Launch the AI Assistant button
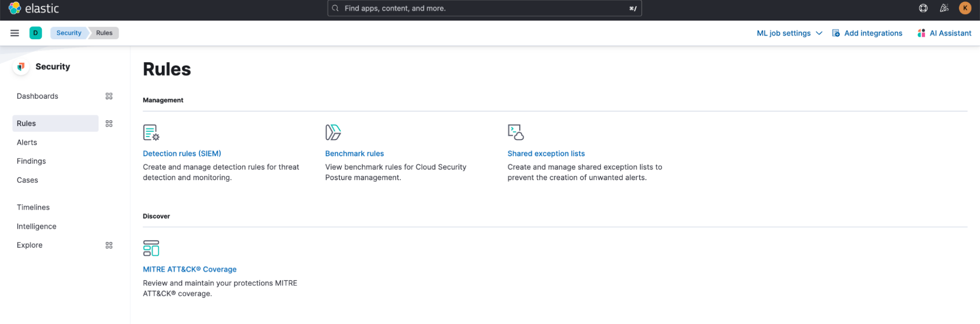The image size is (980, 324). tap(944, 33)
